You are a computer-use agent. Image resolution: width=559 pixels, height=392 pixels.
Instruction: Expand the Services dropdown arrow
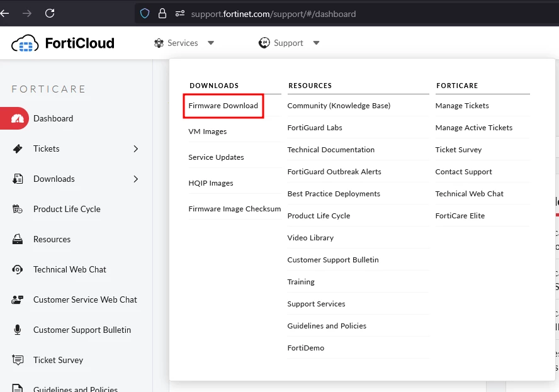tap(211, 43)
